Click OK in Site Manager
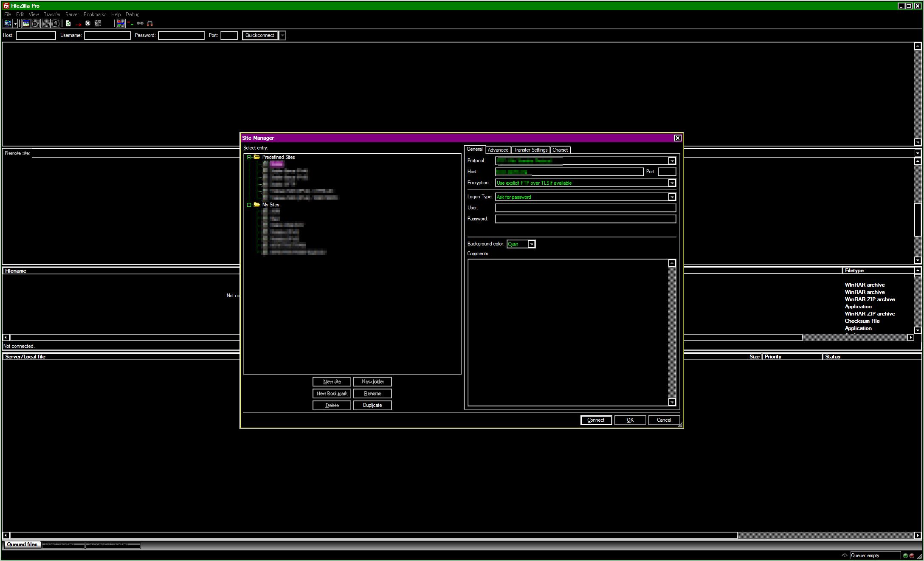This screenshot has width=924, height=561. [630, 420]
